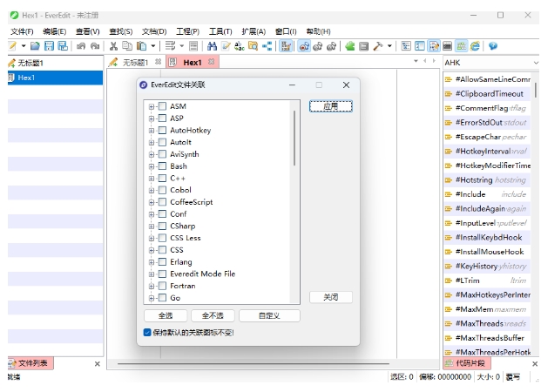Select the #InstallKeybdHook snippet
Screen dimensions: 541x392
click(487, 238)
